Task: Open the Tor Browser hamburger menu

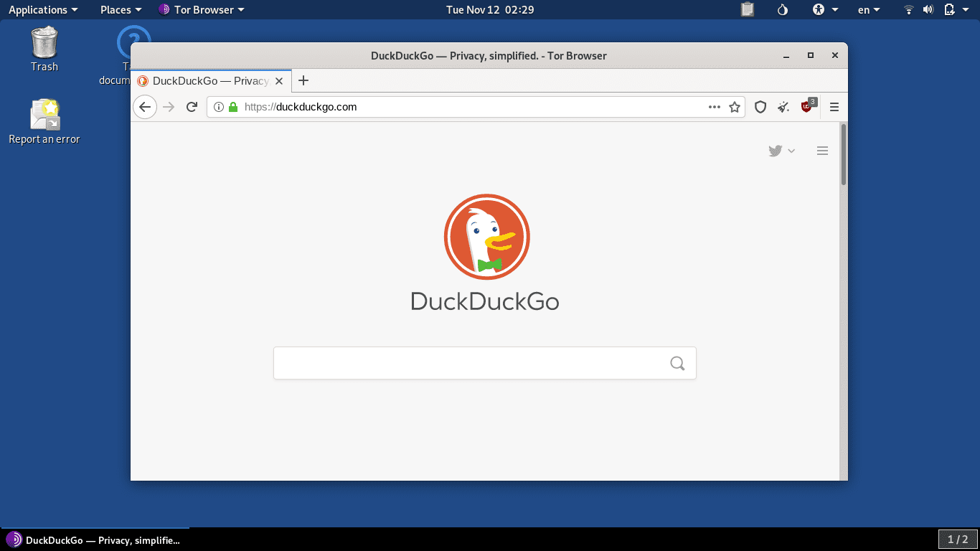Action: pyautogui.click(x=834, y=107)
